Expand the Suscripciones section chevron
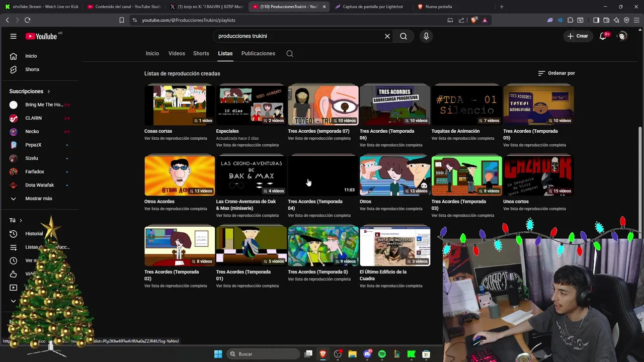 (49, 92)
